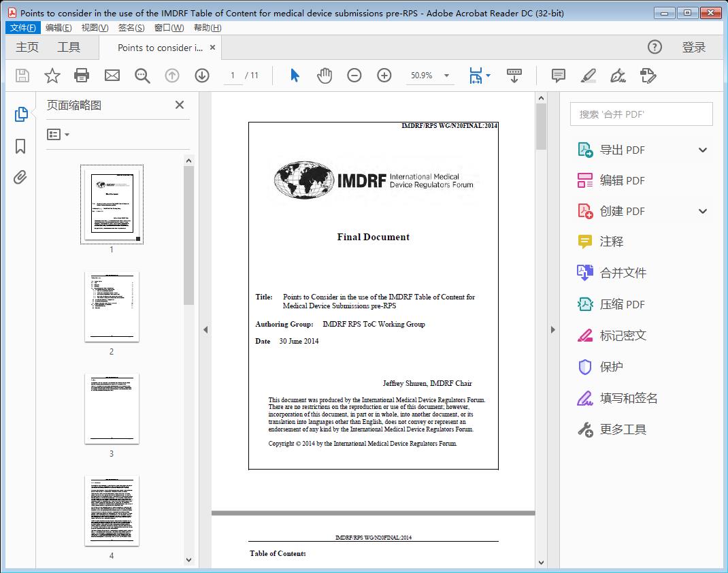
Task: Print the document using the printer icon
Action: click(x=82, y=76)
